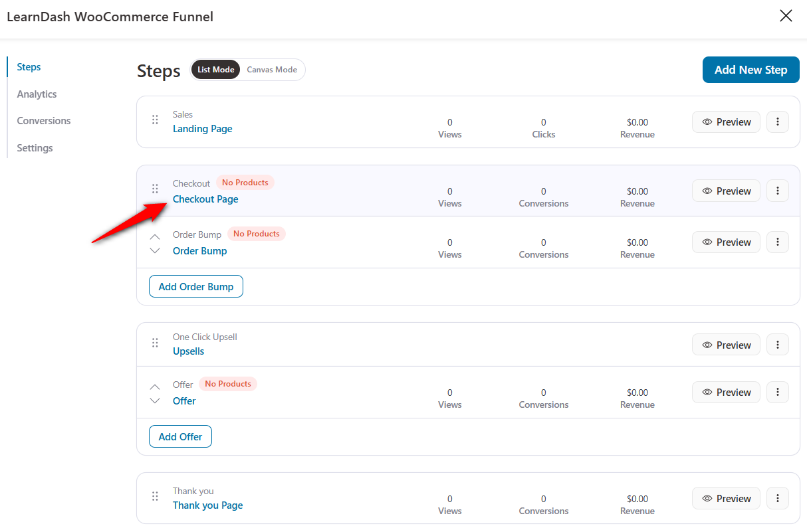Switch to Canvas Mode view
Viewport: 807px width, 532px height.
pos(272,70)
